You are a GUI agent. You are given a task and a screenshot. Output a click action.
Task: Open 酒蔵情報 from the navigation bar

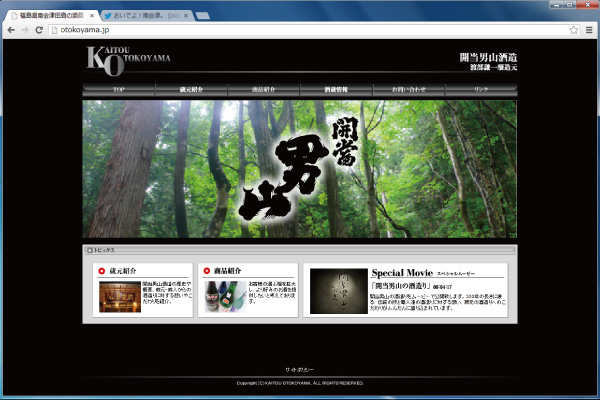pyautogui.click(x=336, y=90)
